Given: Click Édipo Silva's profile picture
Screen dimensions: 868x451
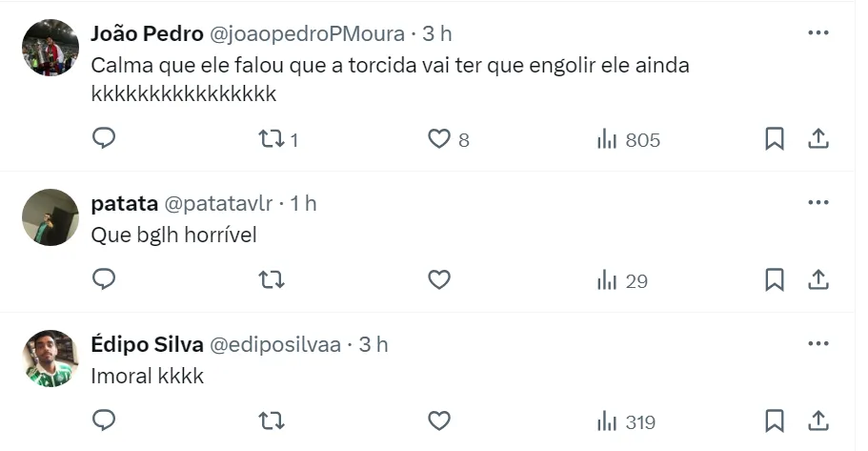Looking at the screenshot, I should [50, 359].
